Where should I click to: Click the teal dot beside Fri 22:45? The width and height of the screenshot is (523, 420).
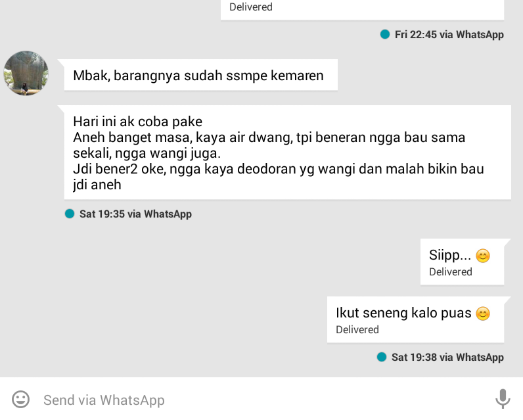385,34
